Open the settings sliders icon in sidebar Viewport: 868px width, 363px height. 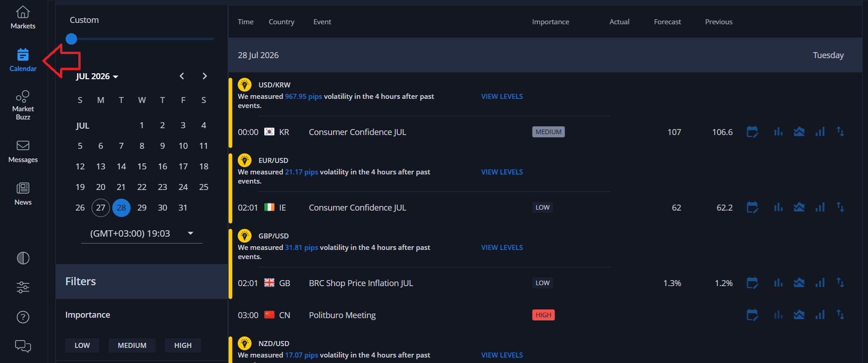click(x=23, y=287)
